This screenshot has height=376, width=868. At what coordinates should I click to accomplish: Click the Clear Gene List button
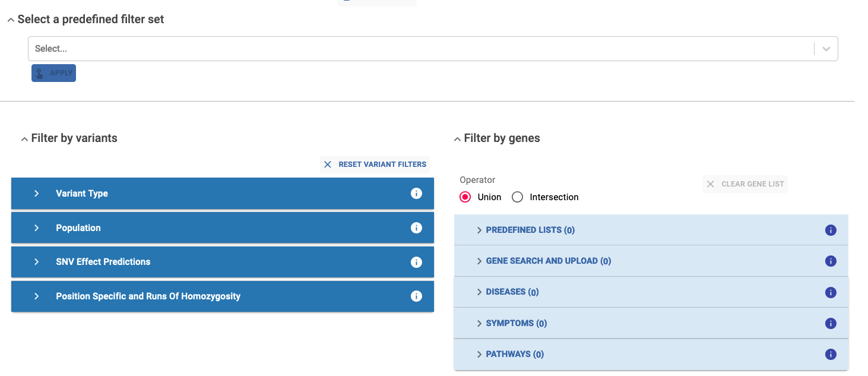(x=745, y=184)
